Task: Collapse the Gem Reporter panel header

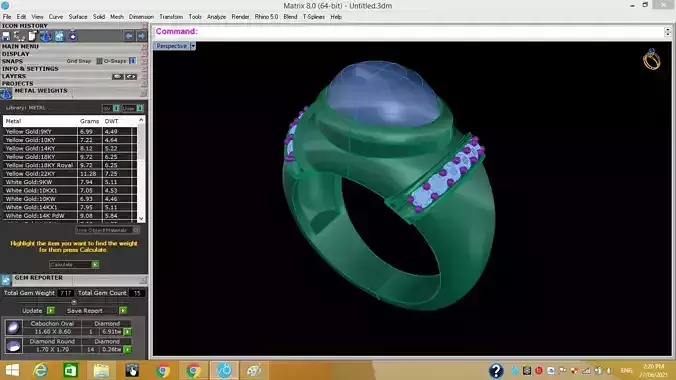Action: (x=38, y=278)
